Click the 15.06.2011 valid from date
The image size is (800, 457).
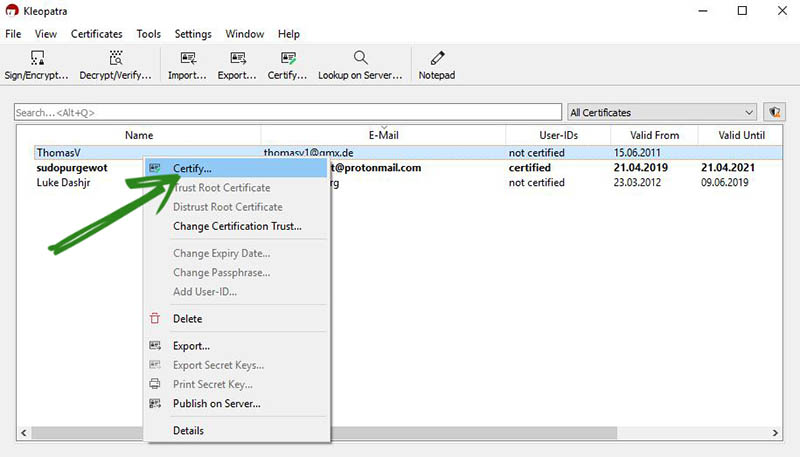click(637, 153)
